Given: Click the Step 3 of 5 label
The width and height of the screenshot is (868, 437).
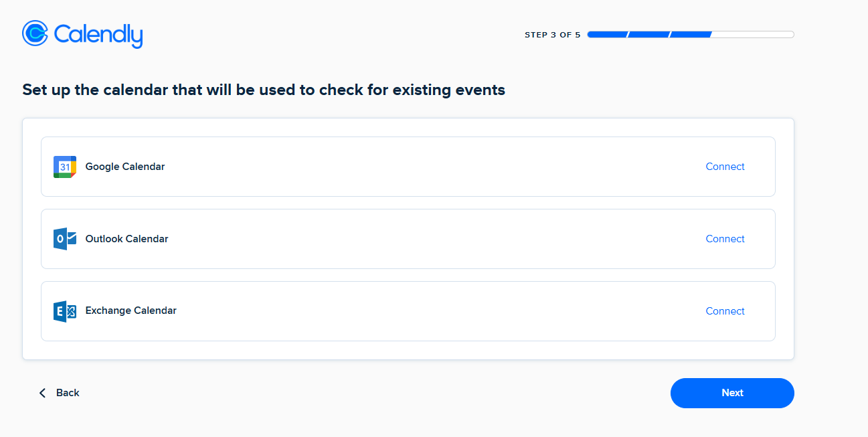Looking at the screenshot, I should tap(552, 35).
